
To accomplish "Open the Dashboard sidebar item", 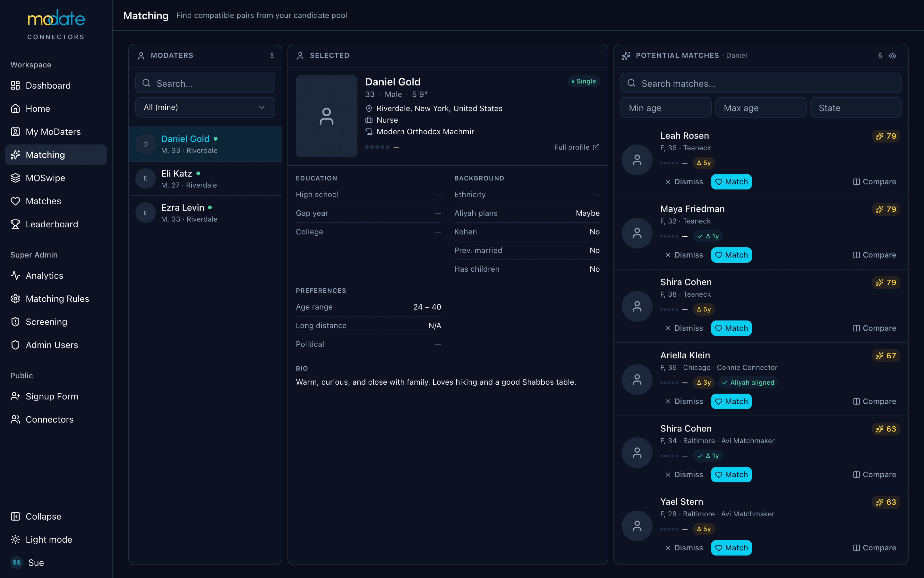I will (56, 85).
